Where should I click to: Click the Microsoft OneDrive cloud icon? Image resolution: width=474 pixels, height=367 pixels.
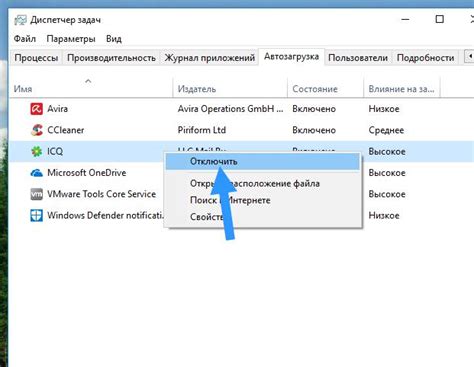coord(36,173)
